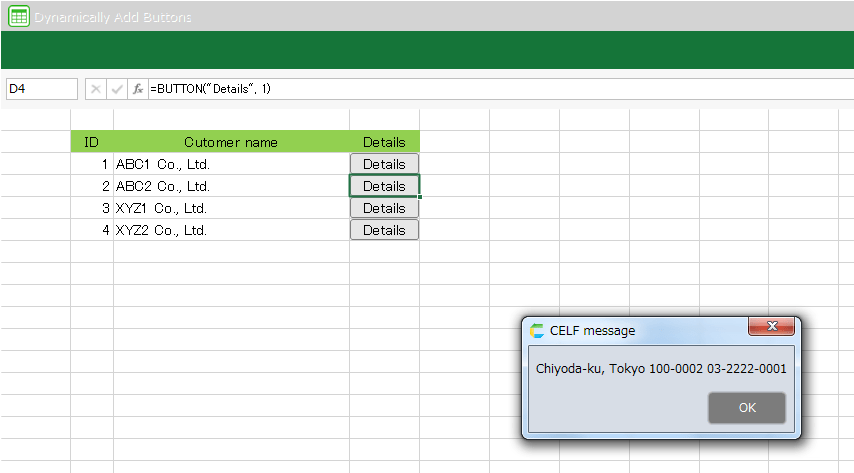
Task: Close the CELF message dialog
Action: tap(772, 327)
